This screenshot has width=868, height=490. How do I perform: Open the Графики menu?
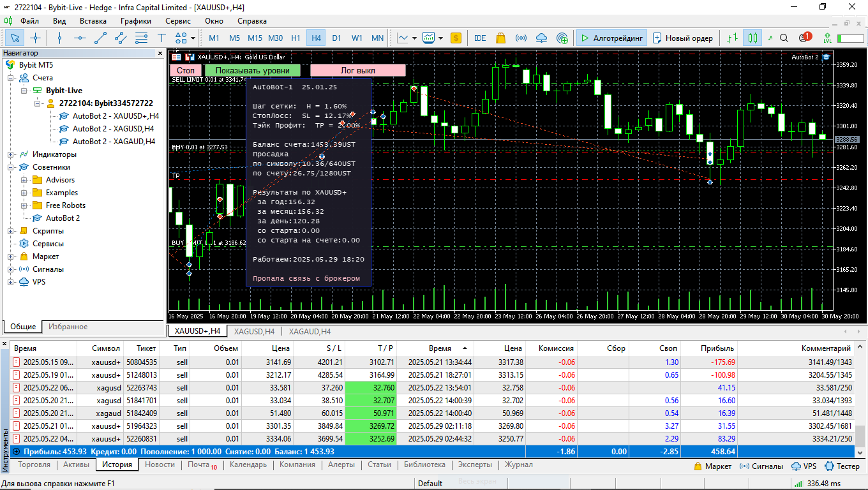point(136,20)
